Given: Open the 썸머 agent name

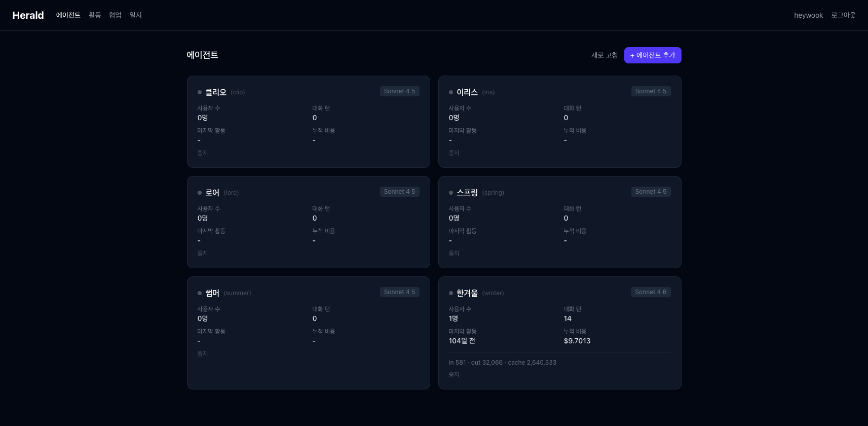Looking at the screenshot, I should click(x=212, y=293).
